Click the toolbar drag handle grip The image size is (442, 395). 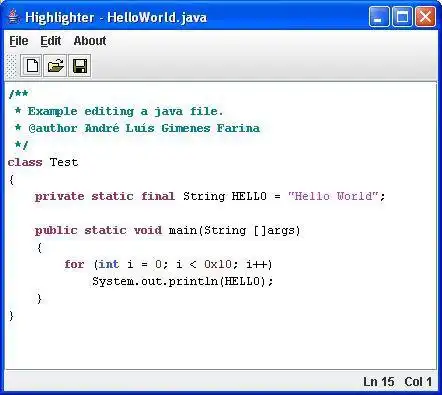click(x=12, y=66)
